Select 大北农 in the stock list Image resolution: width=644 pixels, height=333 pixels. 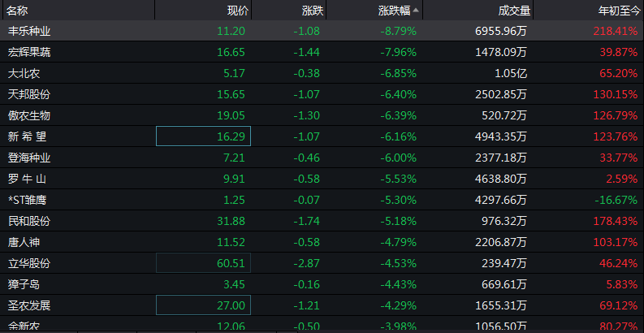click(x=24, y=74)
